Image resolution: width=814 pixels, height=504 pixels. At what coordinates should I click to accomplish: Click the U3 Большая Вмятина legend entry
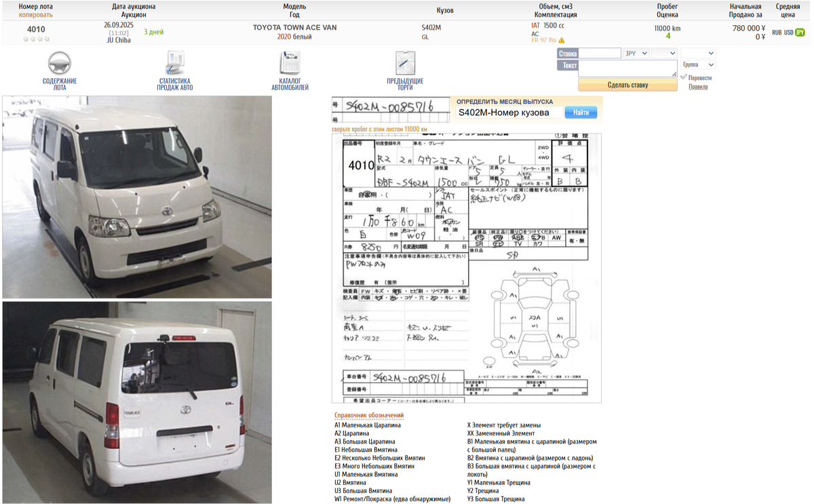coord(363,491)
